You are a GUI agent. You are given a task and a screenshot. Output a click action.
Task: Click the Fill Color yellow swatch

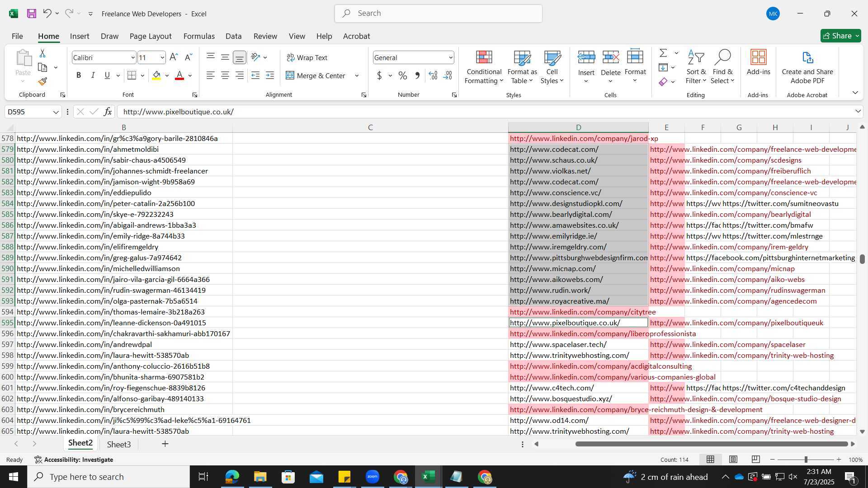pyautogui.click(x=156, y=75)
